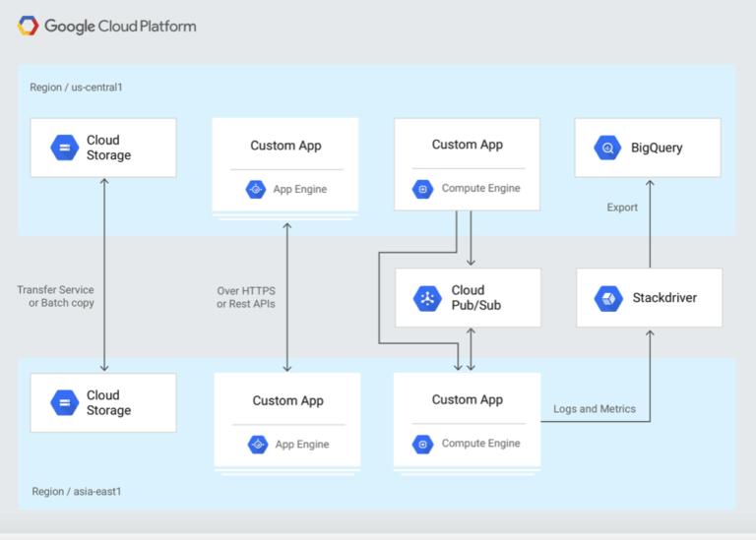Click the 'Google Cloud Platform' title text
756x540 pixels.
(120, 27)
